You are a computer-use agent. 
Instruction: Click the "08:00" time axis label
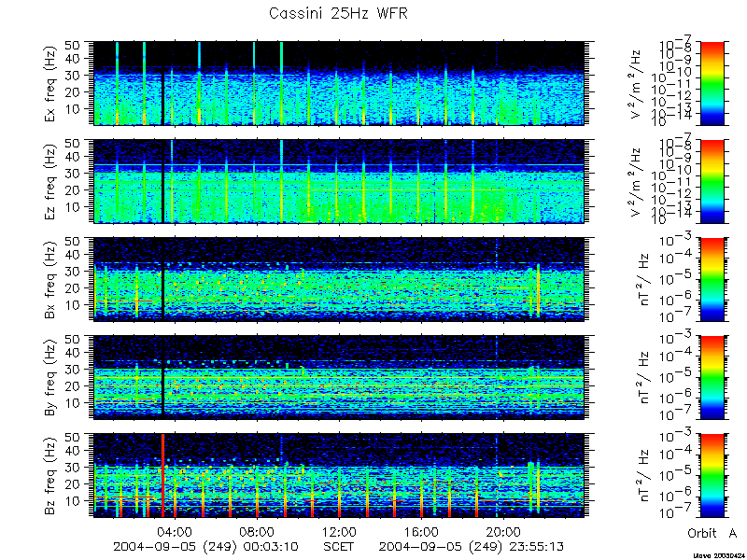point(258,531)
